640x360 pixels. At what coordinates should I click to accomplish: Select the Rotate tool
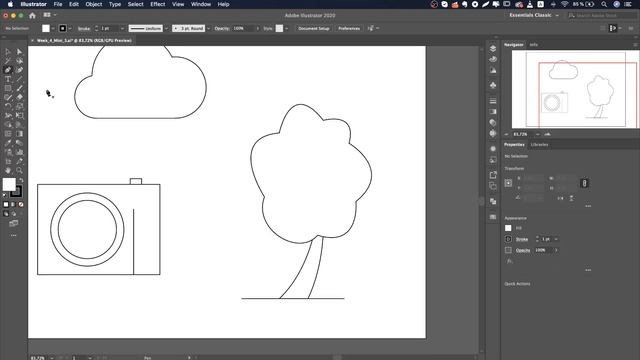[x=8, y=106]
